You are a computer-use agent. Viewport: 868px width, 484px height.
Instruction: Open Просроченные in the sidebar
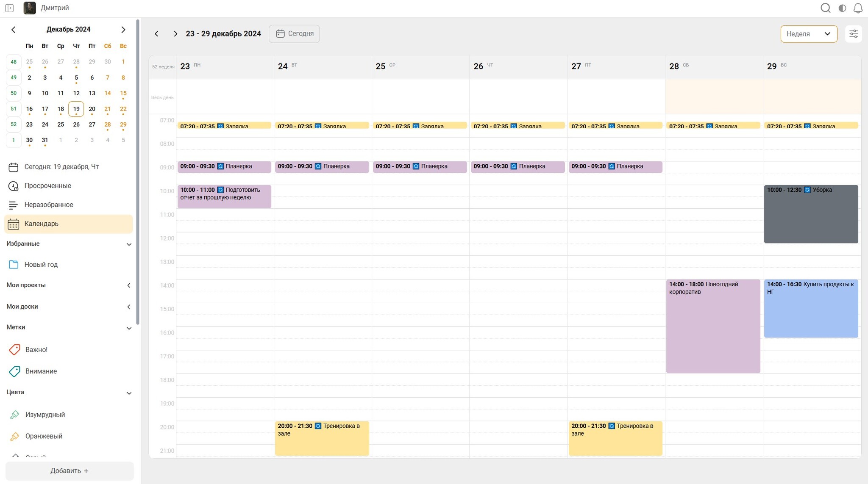click(47, 186)
